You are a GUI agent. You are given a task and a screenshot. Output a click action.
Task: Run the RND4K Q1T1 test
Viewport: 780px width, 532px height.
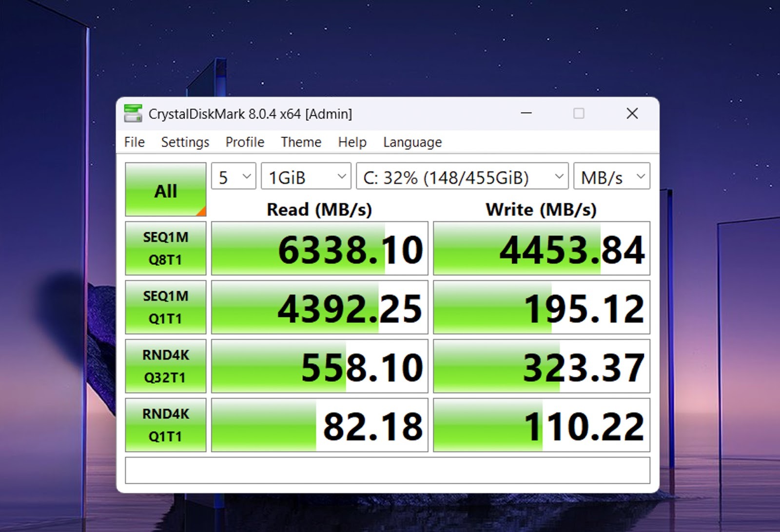[166, 425]
